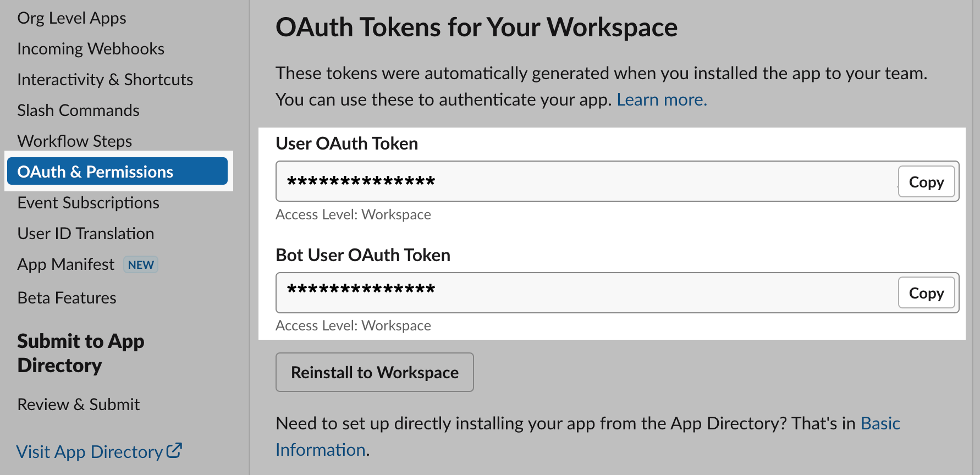Screen dimensions: 980x475
Task: Open User ID Translation settings
Action: [x=86, y=233]
